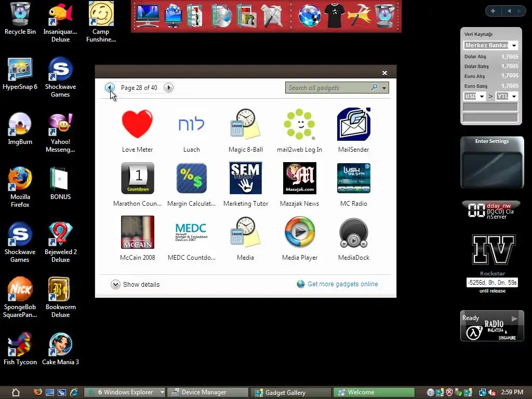Click the upper currency amount field

click(490, 107)
